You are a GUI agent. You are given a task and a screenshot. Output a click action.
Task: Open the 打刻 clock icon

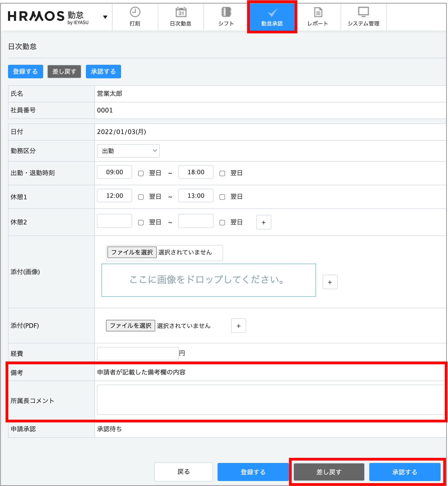[x=135, y=12]
